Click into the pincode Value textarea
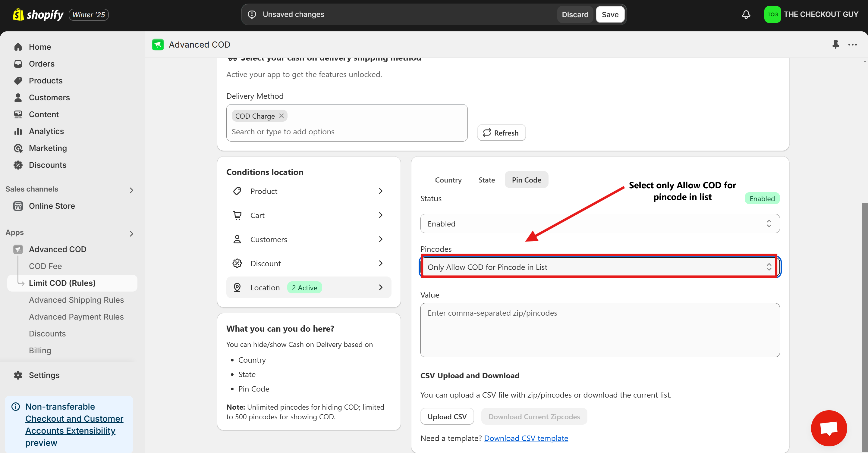Screen dimensions: 868x453 click(x=600, y=330)
